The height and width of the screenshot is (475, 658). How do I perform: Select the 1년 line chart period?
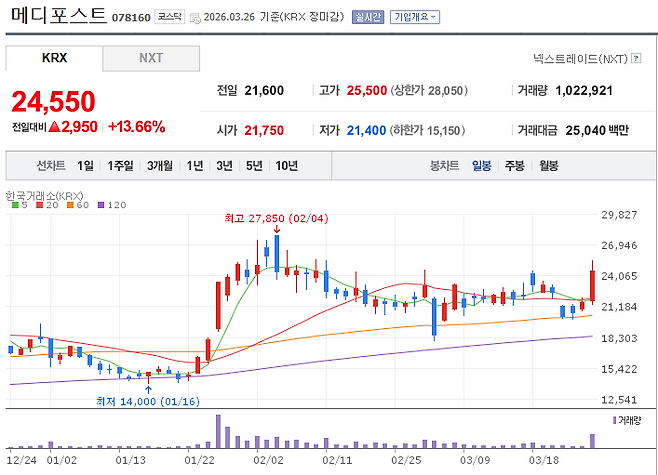195,166
